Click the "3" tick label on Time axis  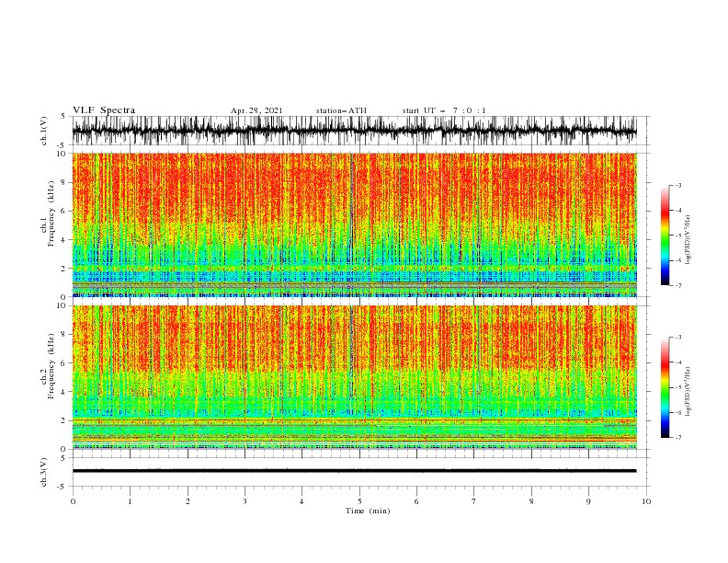click(x=245, y=501)
